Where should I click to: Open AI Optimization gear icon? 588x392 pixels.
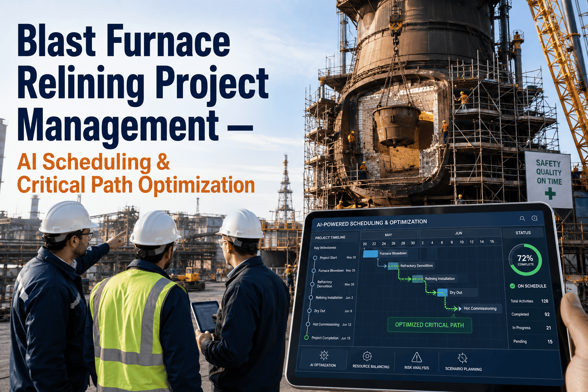pyautogui.click(x=324, y=355)
